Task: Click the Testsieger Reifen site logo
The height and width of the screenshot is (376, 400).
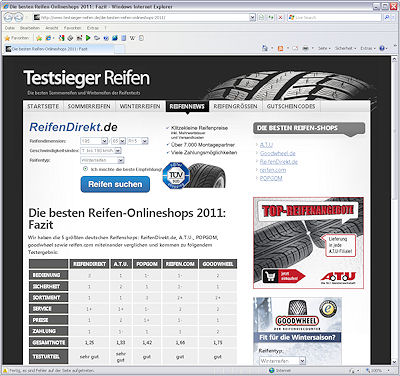Action: [x=87, y=78]
